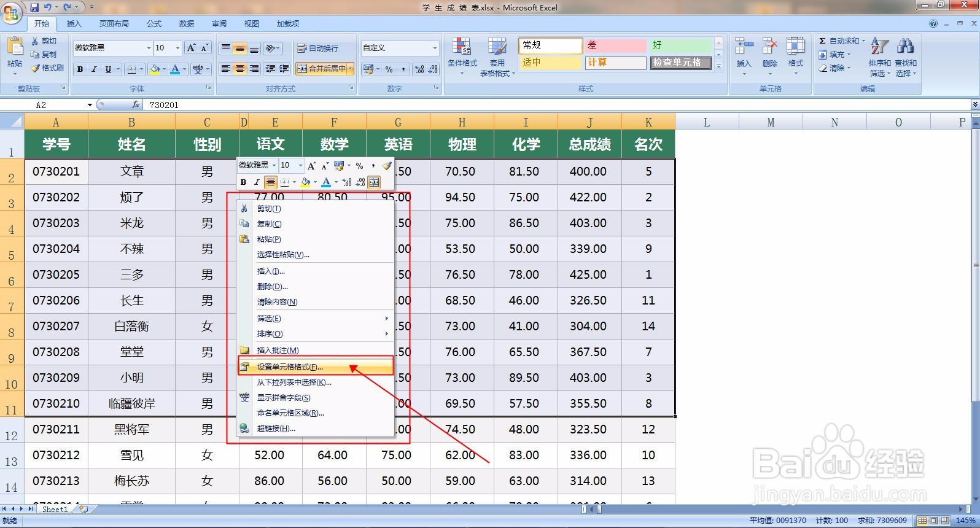Viewport: 980px width, 528px height.
Task: Increase font size with ribbon A-up icon
Action: [191, 47]
